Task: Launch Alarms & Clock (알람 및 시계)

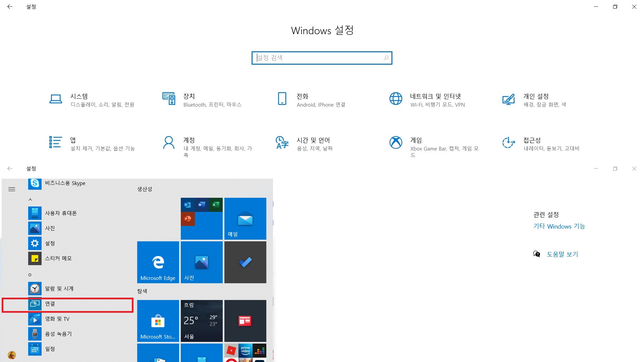Action: tap(59, 289)
